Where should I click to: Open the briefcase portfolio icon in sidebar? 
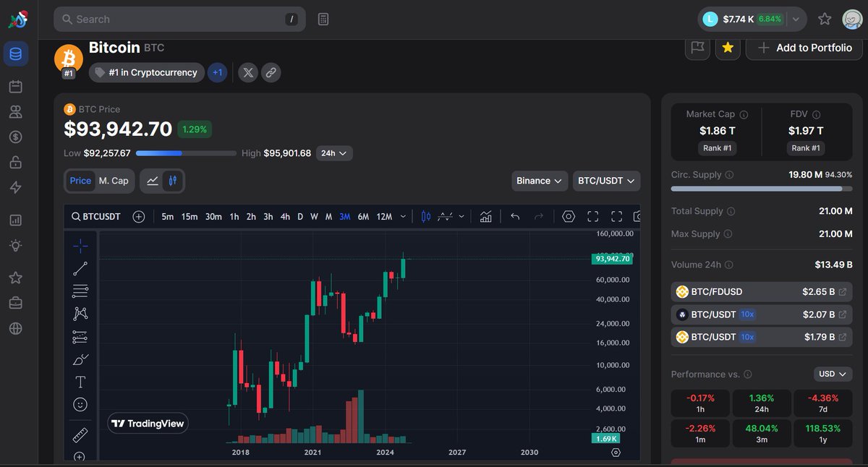(16, 303)
